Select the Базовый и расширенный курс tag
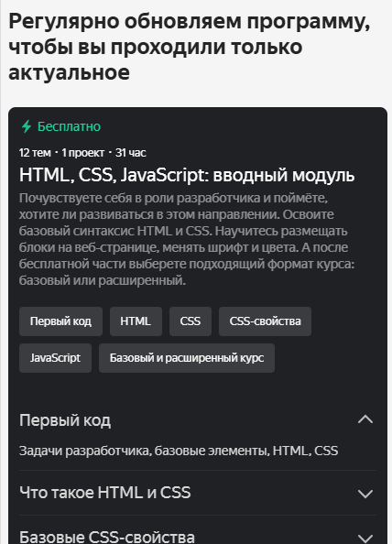Image resolution: width=392 pixels, height=544 pixels. pyautogui.click(x=187, y=358)
